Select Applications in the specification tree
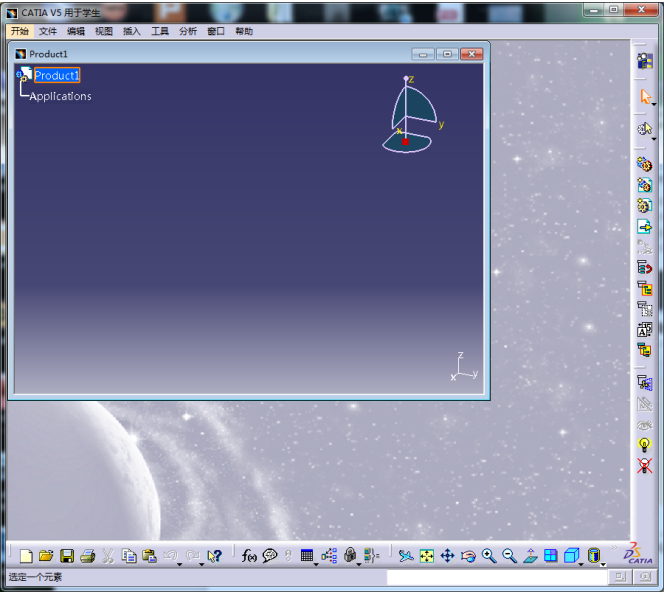Screen dimensions: 664x592 point(60,96)
